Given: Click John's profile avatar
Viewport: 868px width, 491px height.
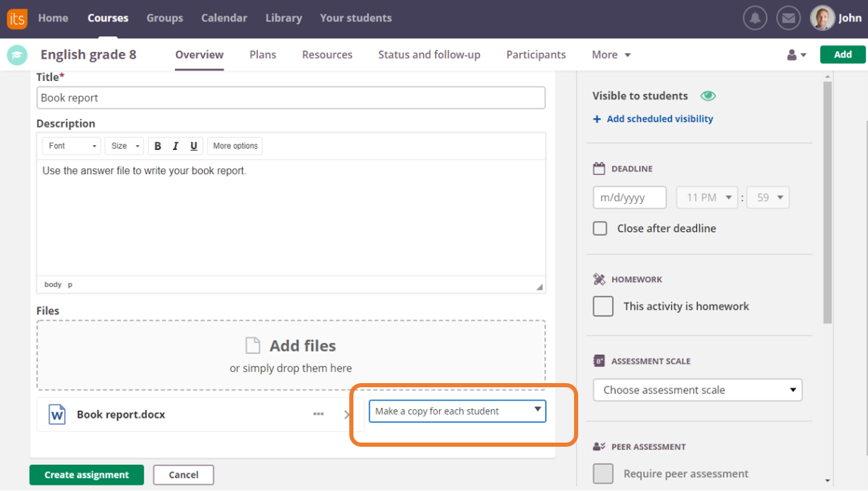Looking at the screenshot, I should [x=822, y=19].
